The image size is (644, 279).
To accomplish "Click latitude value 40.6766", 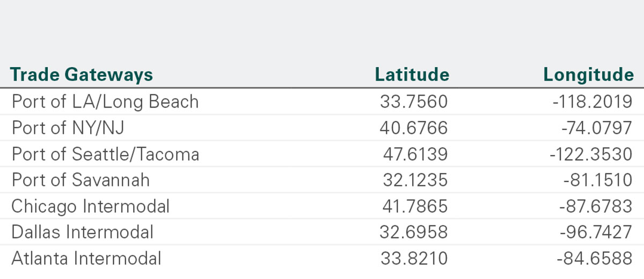I will (x=415, y=127).
